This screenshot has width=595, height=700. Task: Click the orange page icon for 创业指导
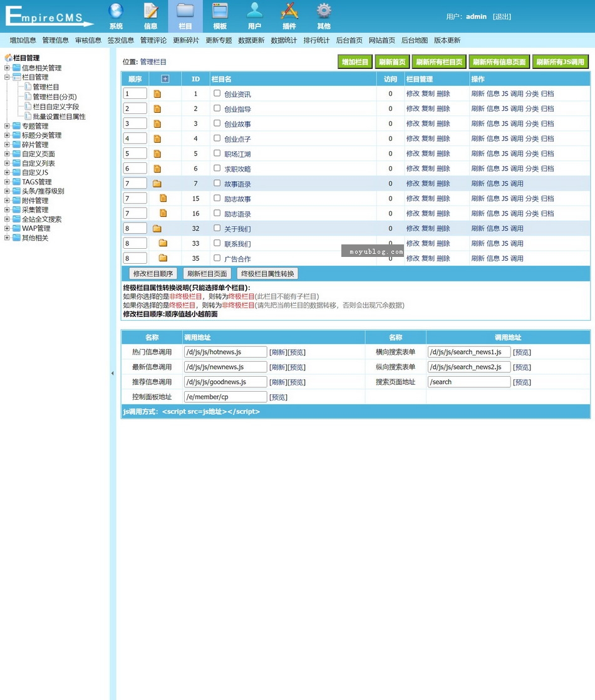click(157, 109)
